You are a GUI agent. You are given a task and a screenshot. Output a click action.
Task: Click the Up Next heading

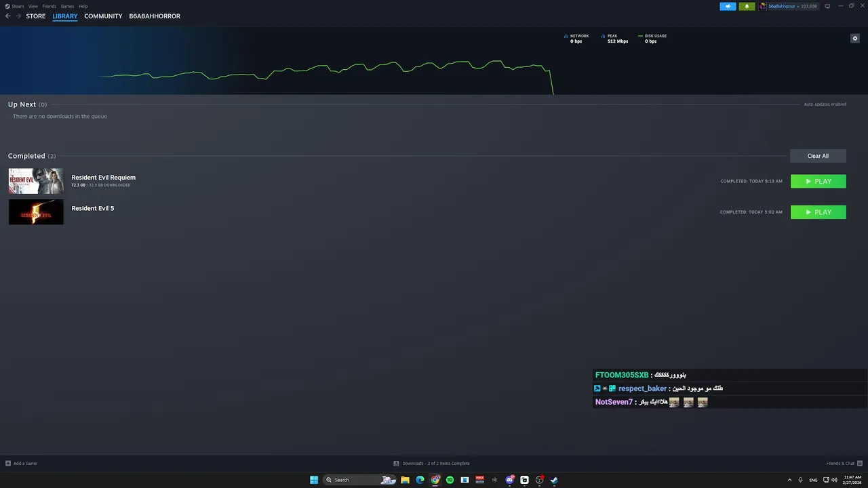coord(22,104)
